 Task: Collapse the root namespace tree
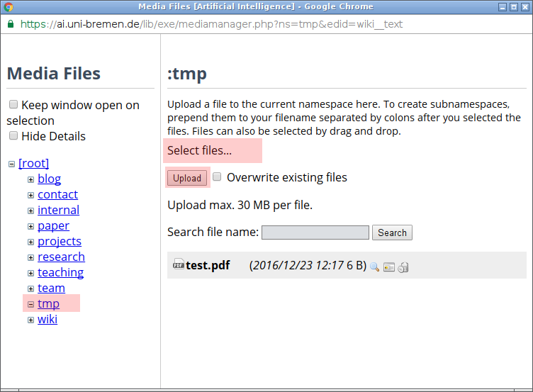[x=11, y=164]
